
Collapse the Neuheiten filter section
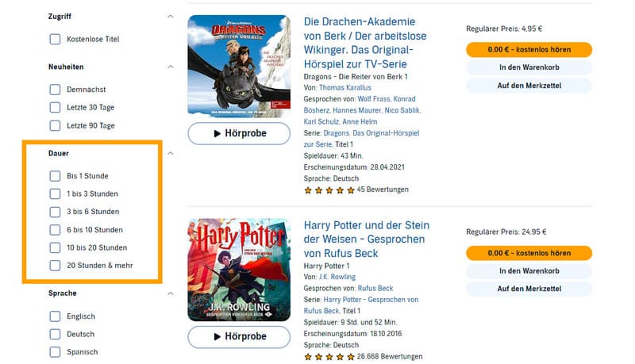coord(170,67)
